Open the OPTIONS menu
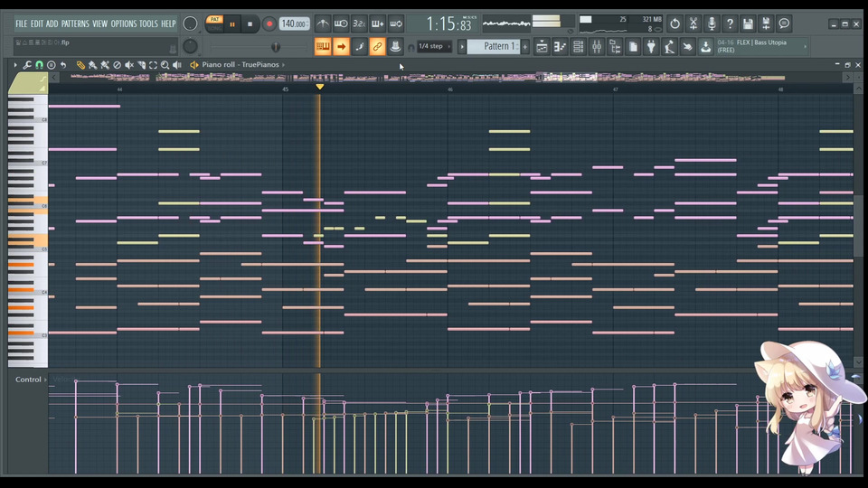Screen dimensions: 868x488 [124, 23]
